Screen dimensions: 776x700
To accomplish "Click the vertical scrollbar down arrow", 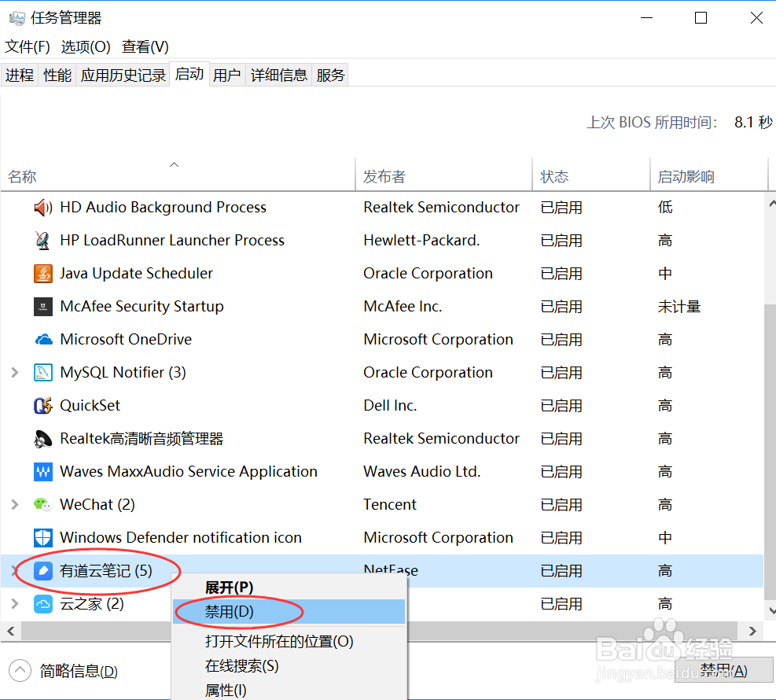I will 771,610.
